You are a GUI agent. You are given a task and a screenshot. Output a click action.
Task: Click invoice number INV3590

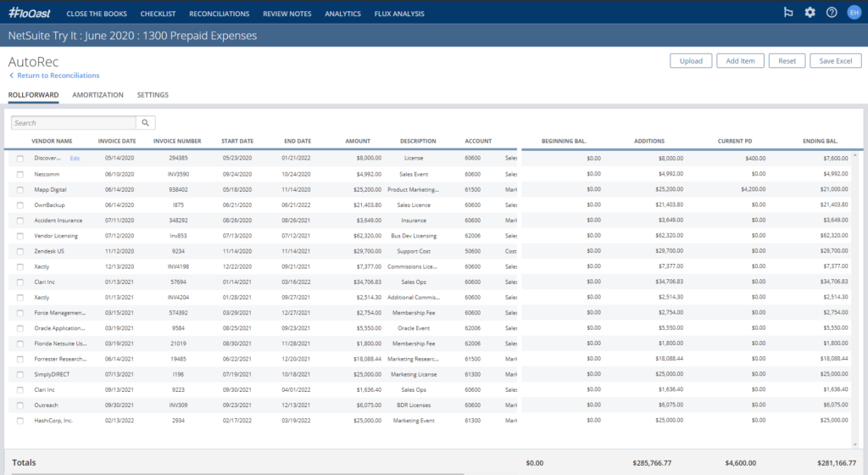(178, 175)
